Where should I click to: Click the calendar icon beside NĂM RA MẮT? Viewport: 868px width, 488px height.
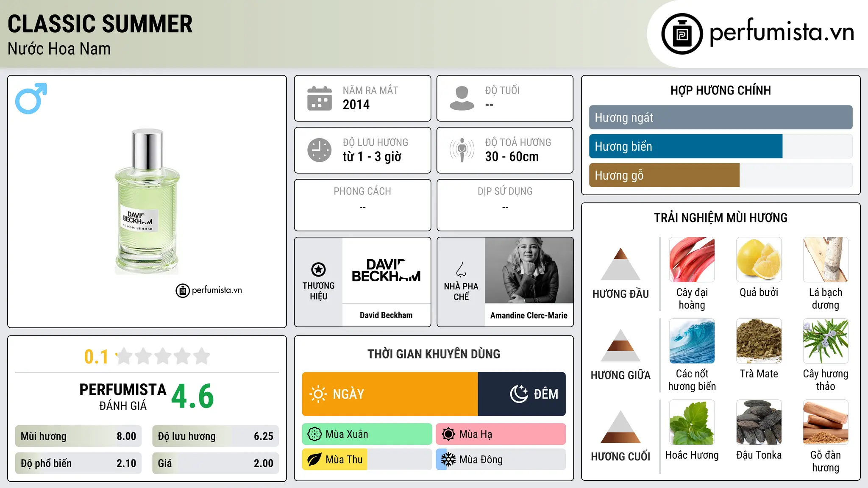(x=320, y=98)
